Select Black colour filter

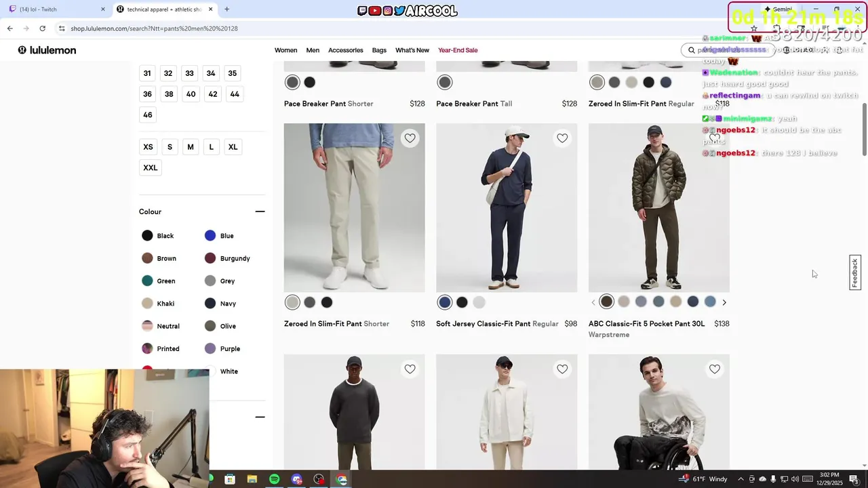coord(158,236)
